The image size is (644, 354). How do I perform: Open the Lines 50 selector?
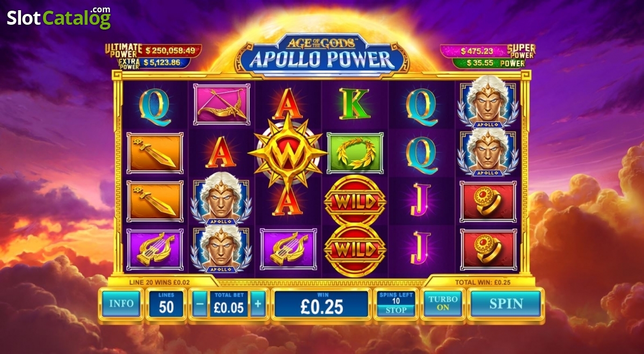tap(166, 304)
